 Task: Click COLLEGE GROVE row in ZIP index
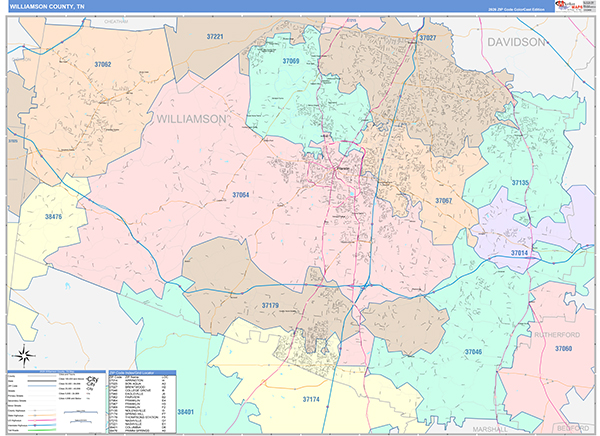click(x=138, y=390)
